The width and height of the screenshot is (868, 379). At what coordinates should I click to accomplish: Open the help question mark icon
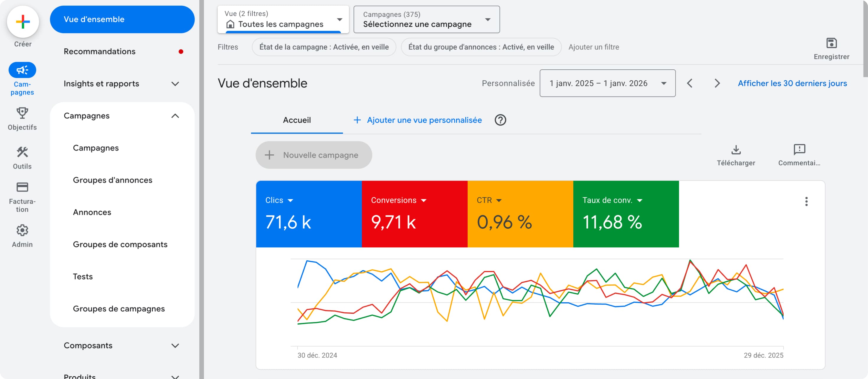(x=500, y=120)
